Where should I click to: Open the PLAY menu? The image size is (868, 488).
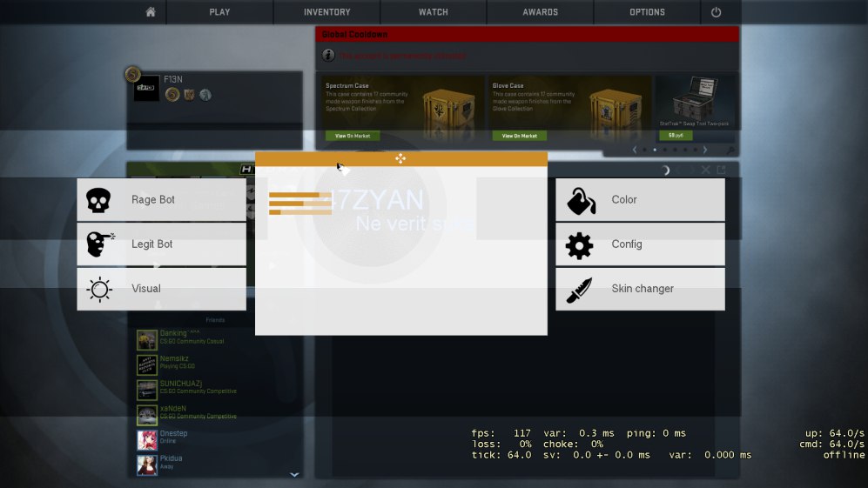point(219,11)
